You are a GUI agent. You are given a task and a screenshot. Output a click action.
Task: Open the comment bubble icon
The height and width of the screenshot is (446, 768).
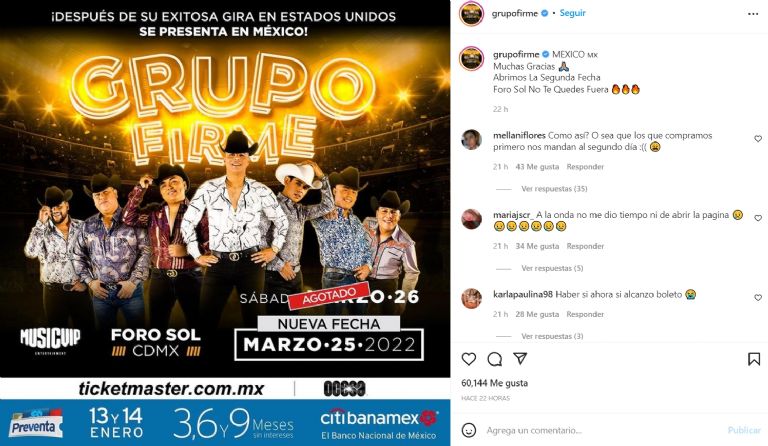pos(495,359)
